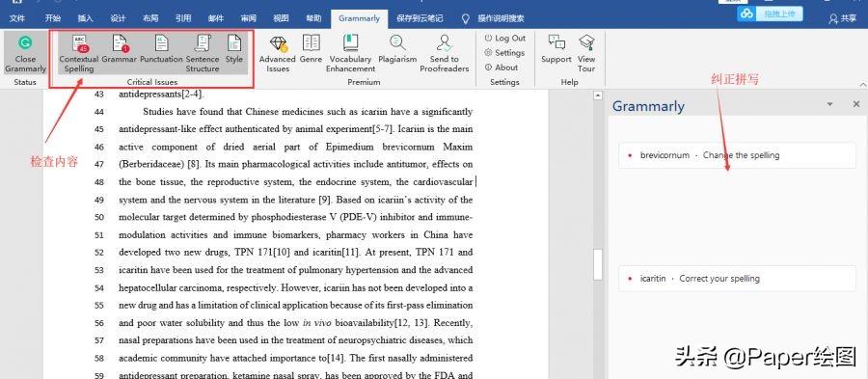Open Grammarly Settings
Screen dimensions: 868x379
click(x=504, y=53)
